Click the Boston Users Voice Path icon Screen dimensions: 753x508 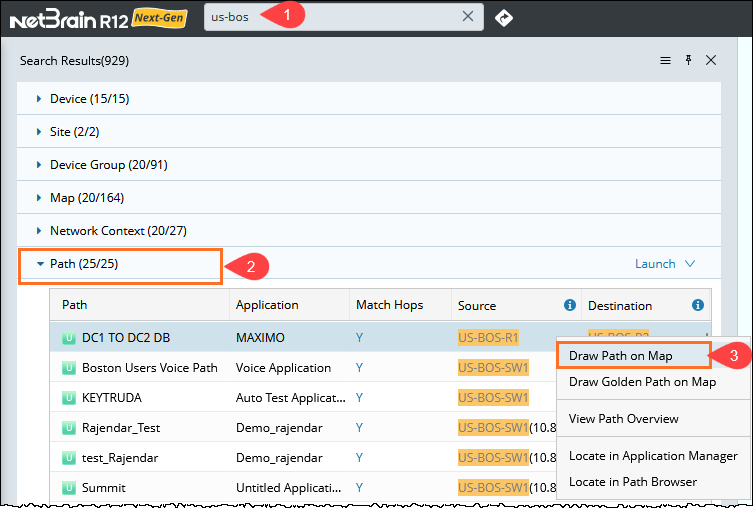click(x=69, y=368)
